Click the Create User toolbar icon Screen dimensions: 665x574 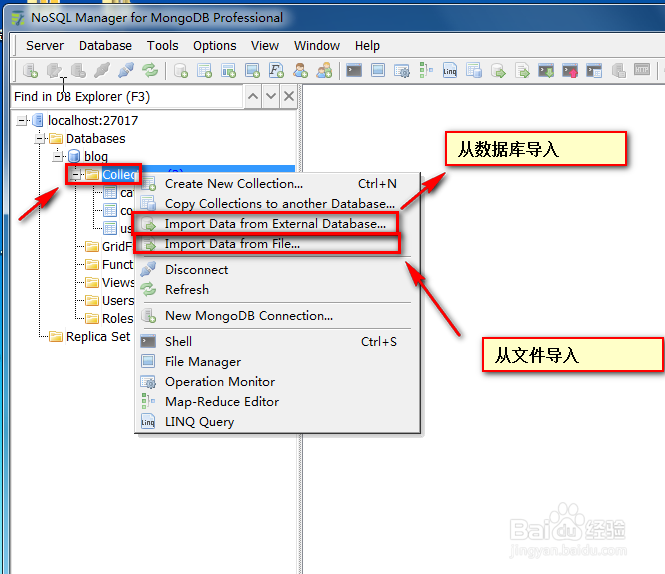[300, 70]
